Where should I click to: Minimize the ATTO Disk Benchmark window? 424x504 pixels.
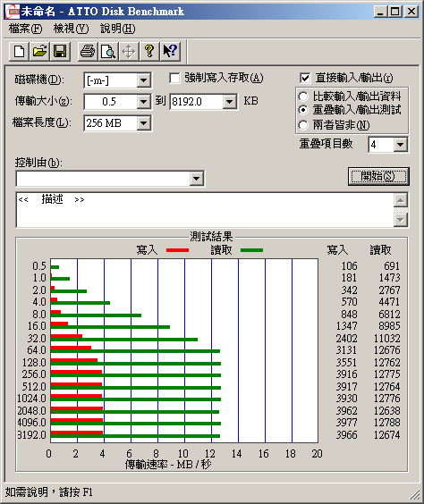(380, 12)
